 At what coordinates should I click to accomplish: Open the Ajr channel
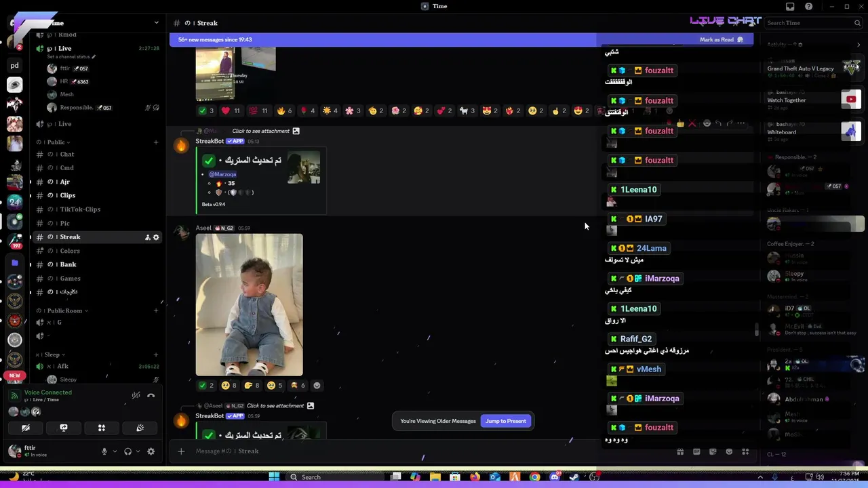96,182
